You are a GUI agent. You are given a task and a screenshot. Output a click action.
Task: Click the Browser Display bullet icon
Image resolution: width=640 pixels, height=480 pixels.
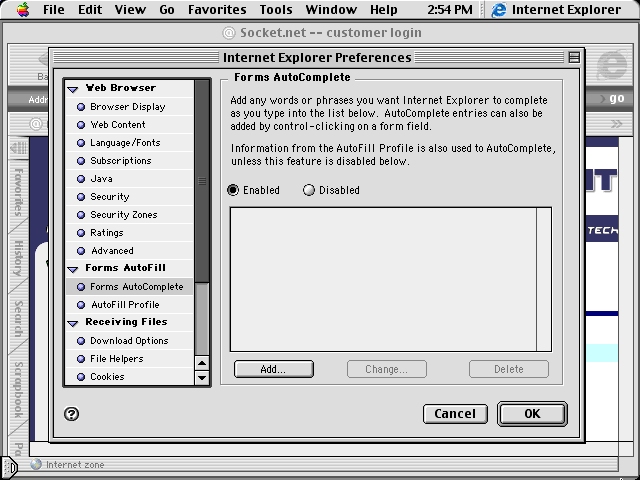pyautogui.click(x=81, y=107)
